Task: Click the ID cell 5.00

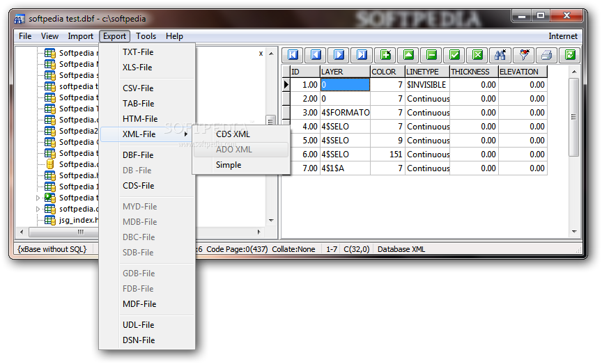Action: pyautogui.click(x=305, y=141)
